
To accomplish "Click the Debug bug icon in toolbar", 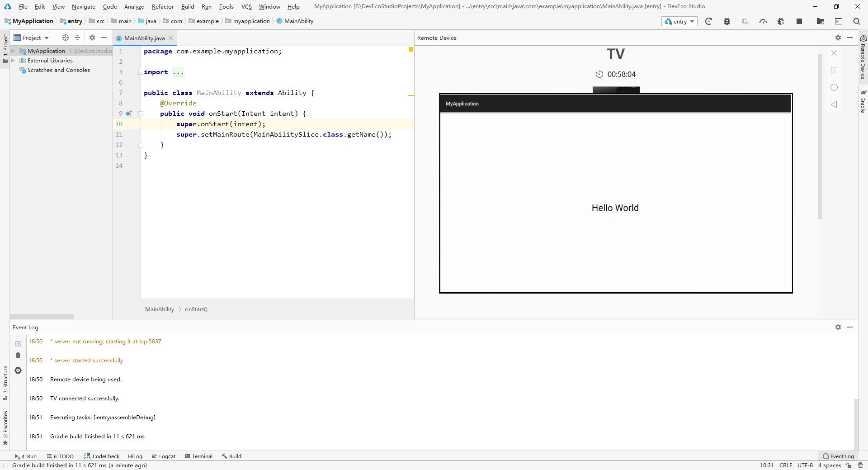I will 727,21.
